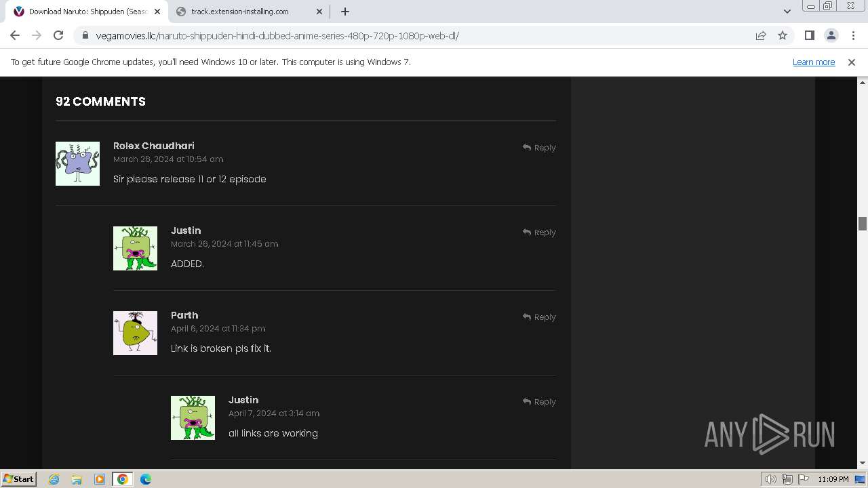Open the April 7, 2024 at 3:14 am timestamp
This screenshot has height=488, width=868.
click(x=274, y=413)
